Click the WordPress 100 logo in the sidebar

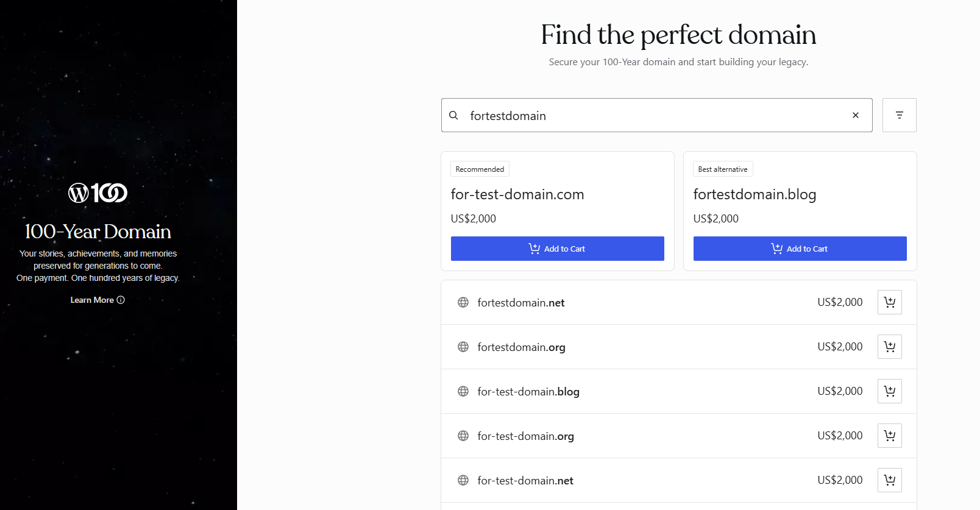[x=98, y=192]
